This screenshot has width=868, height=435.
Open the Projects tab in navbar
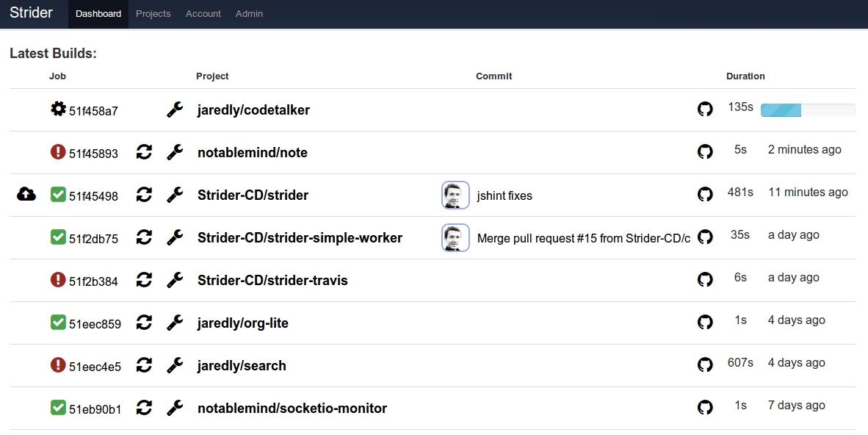pyautogui.click(x=153, y=14)
